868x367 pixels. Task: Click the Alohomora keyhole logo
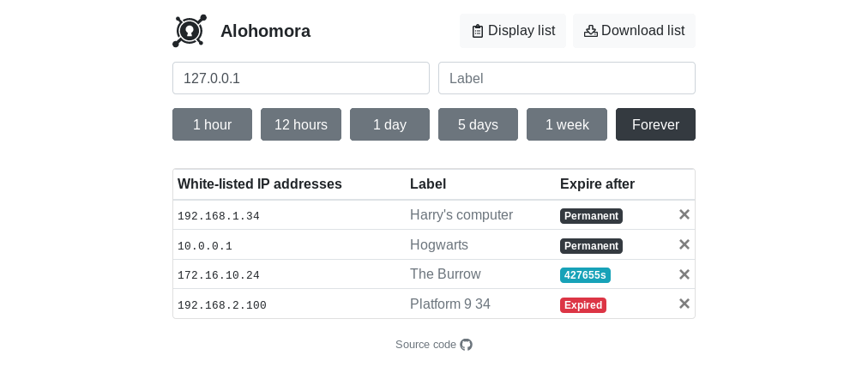click(x=190, y=31)
